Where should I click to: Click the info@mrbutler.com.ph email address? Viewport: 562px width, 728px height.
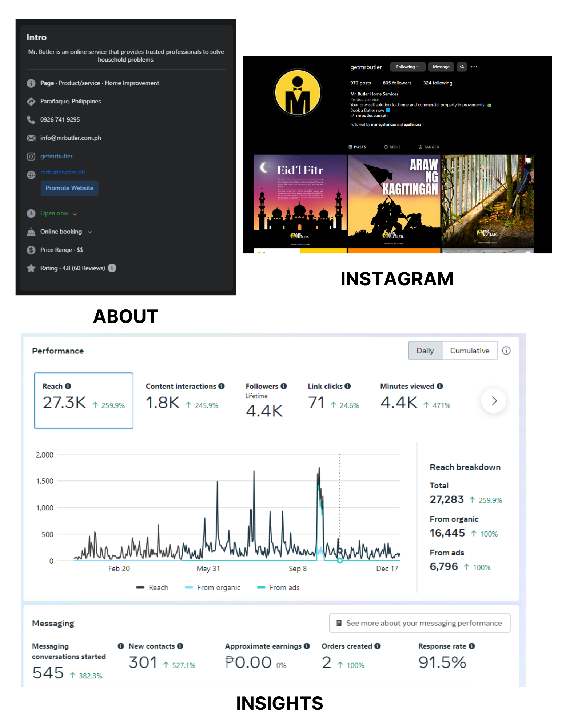coord(71,138)
